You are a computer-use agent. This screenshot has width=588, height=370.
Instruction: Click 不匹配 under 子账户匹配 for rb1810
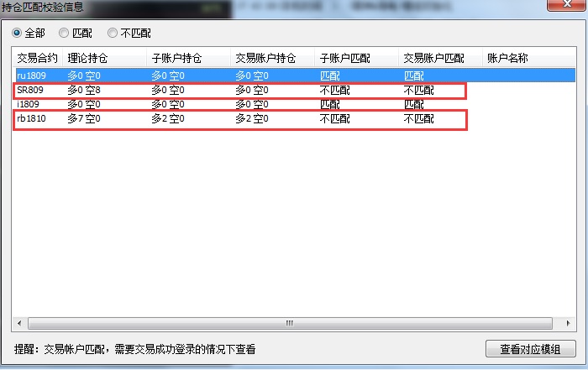[x=334, y=118]
